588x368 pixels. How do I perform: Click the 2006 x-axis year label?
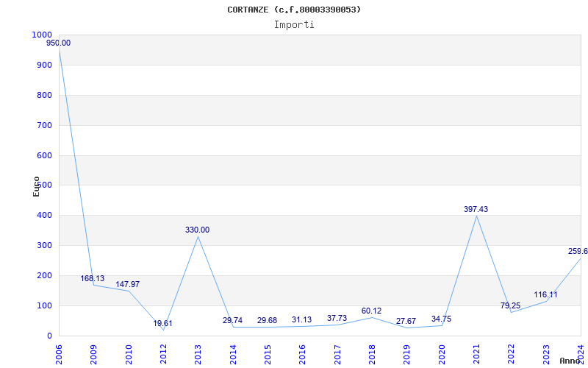tap(59, 354)
